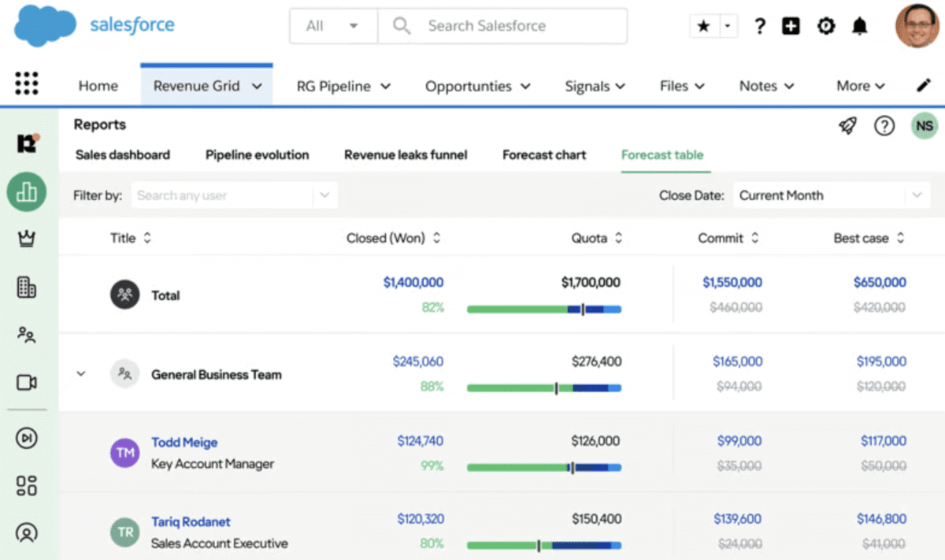This screenshot has width=945, height=560.
Task: Switch to Revenue leaks funnel tab
Action: point(406,155)
